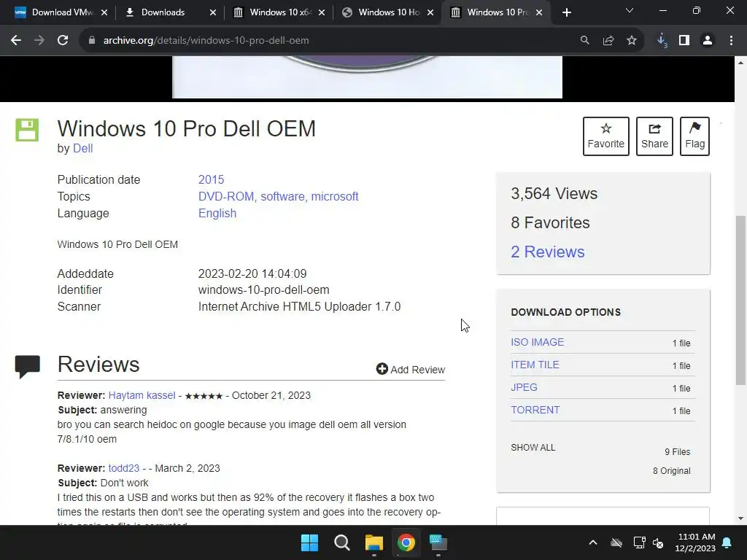Screen dimensions: 747x560
Task: Toggle the Chrome side panel
Action: click(684, 41)
